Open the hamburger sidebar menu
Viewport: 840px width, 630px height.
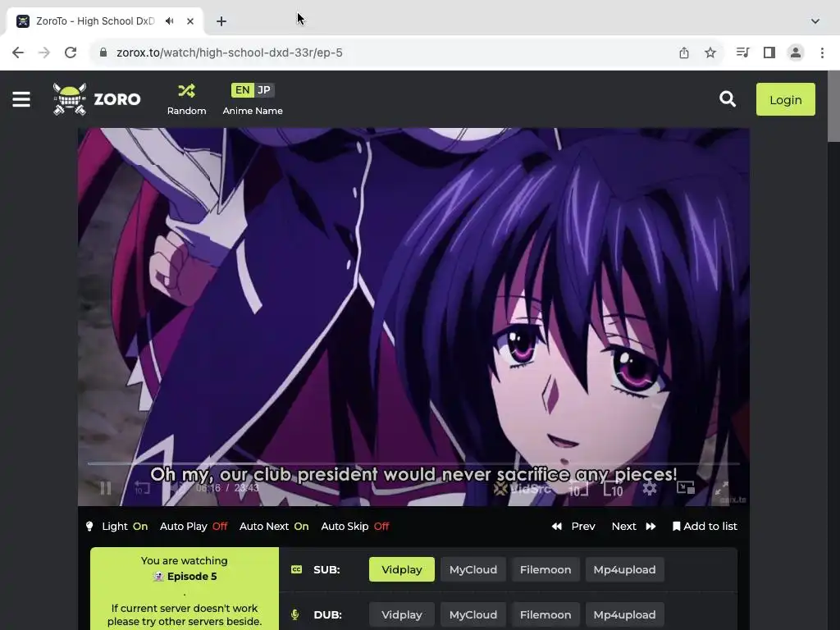tap(21, 99)
